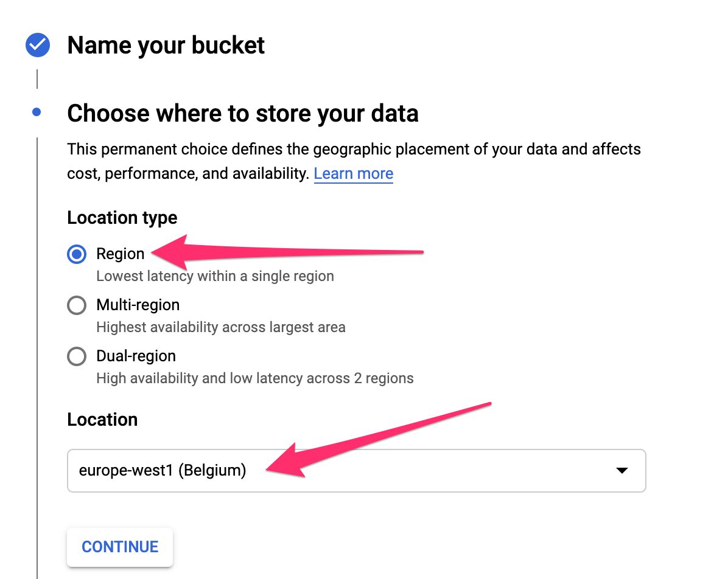Click the Location dropdown arrow icon
Viewport: 728px width, 579px height.
click(x=621, y=471)
